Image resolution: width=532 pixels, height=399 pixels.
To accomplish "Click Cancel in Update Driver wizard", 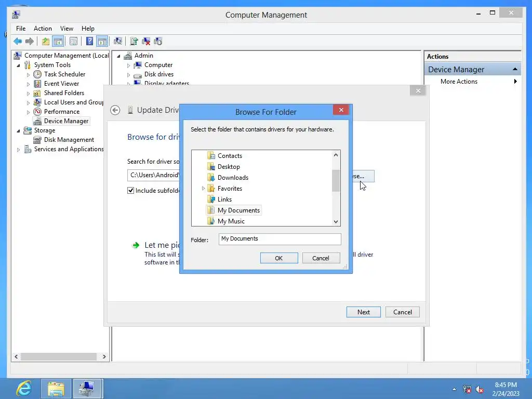I will coord(403,312).
